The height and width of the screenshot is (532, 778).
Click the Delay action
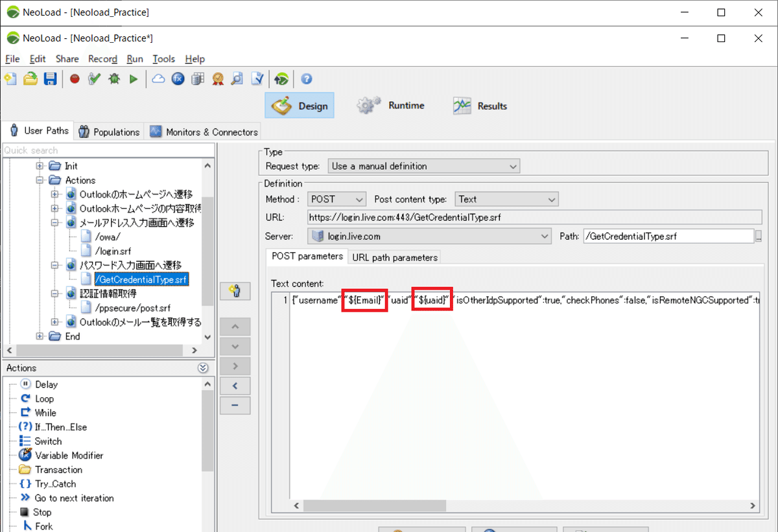(46, 384)
